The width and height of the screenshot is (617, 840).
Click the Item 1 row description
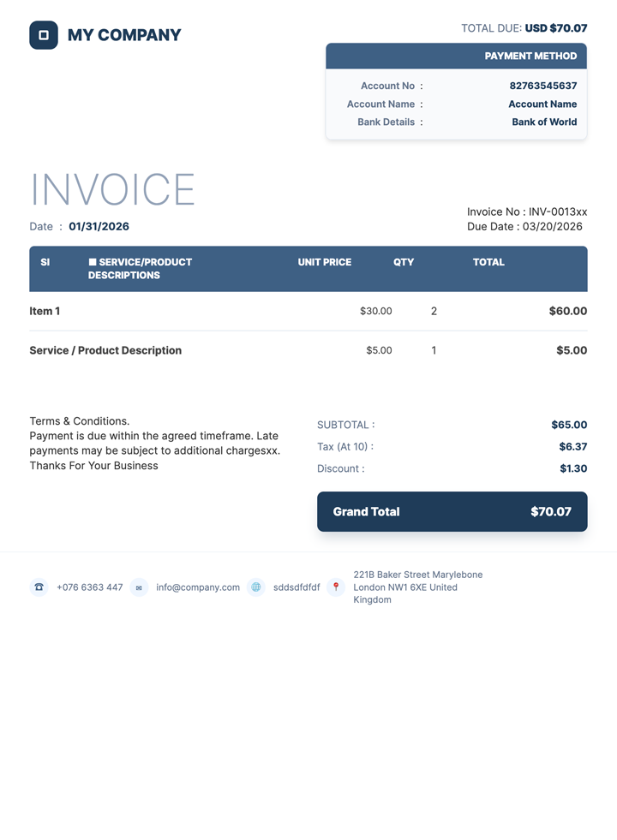(45, 311)
